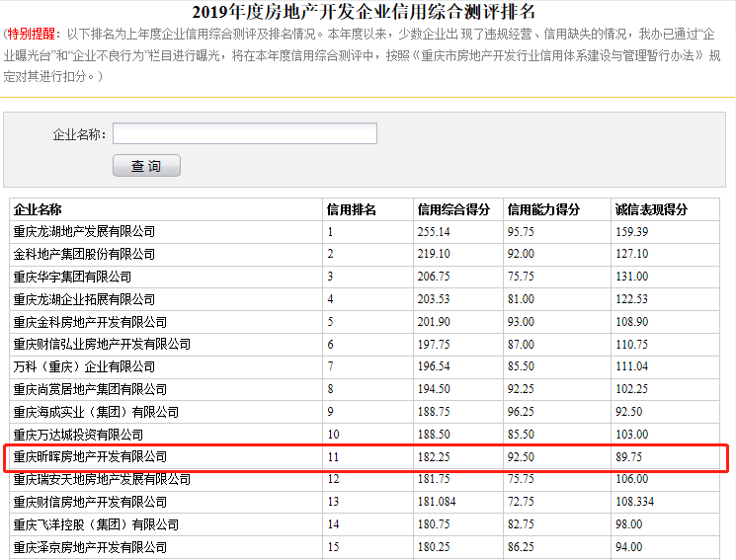Click the integrity score 108.334

pos(634,502)
